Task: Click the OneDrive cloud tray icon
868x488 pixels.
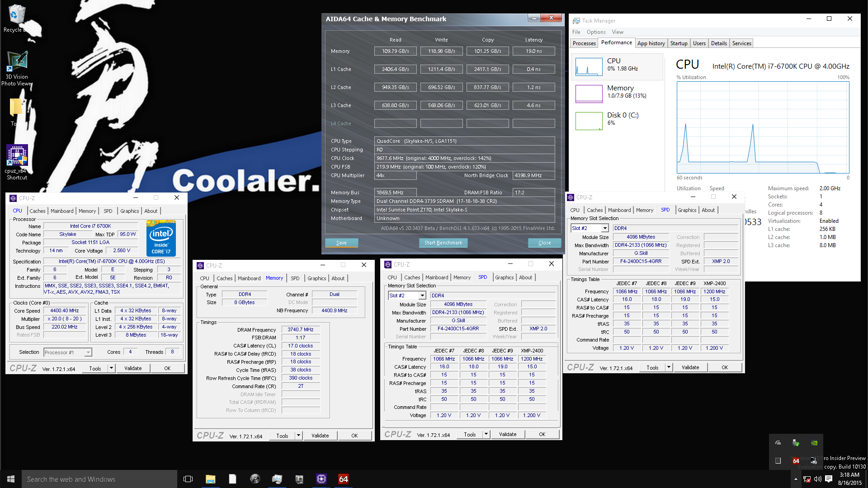Action: tap(778, 443)
